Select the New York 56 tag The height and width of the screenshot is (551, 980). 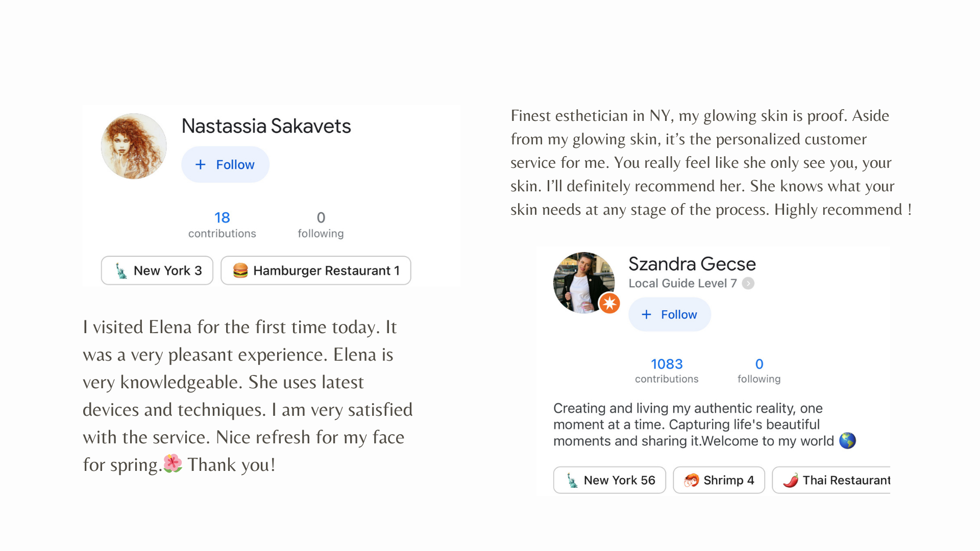coord(609,480)
